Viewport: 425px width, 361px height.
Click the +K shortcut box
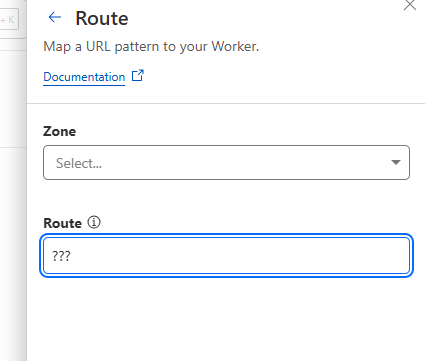(x=9, y=20)
